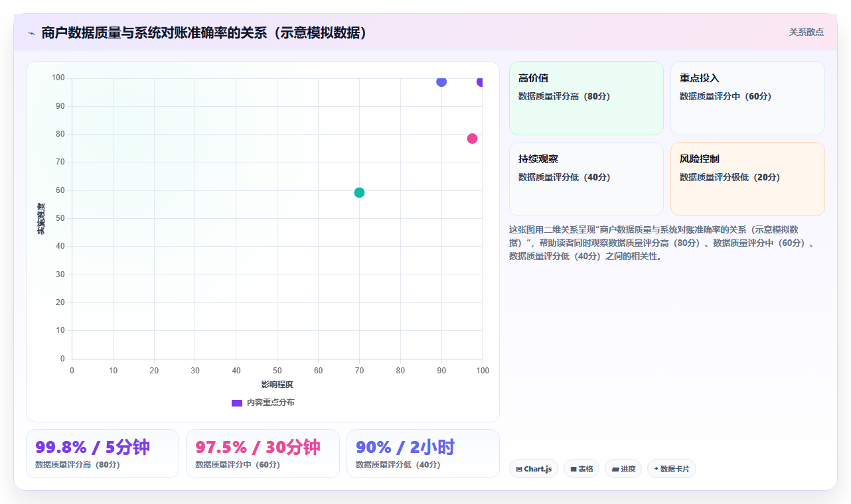Click the 90% / 2小时 stat value
Screen dimensions: 851x504
[x=405, y=448]
